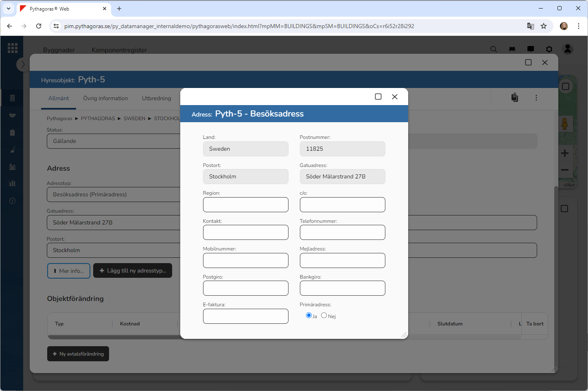Open the settings gear in top bar

coord(549,49)
